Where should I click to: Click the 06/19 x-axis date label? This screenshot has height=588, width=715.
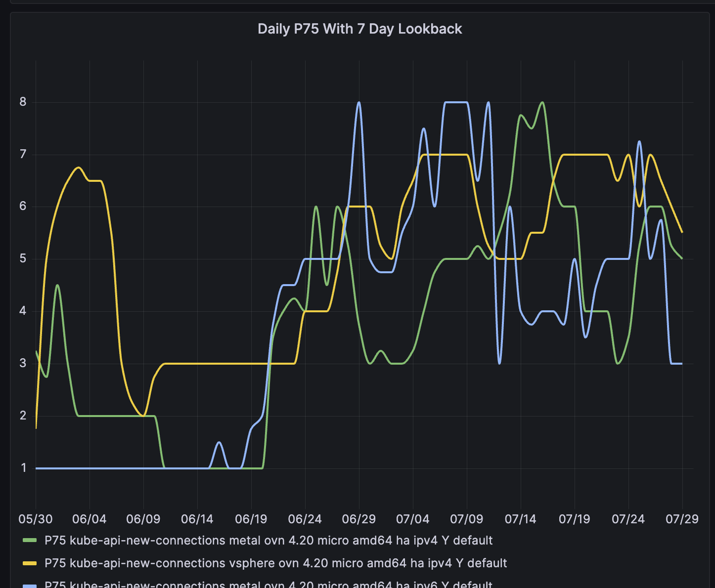(251, 519)
